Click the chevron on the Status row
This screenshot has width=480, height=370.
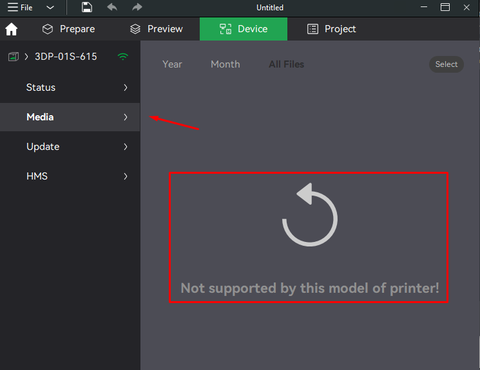tap(125, 88)
